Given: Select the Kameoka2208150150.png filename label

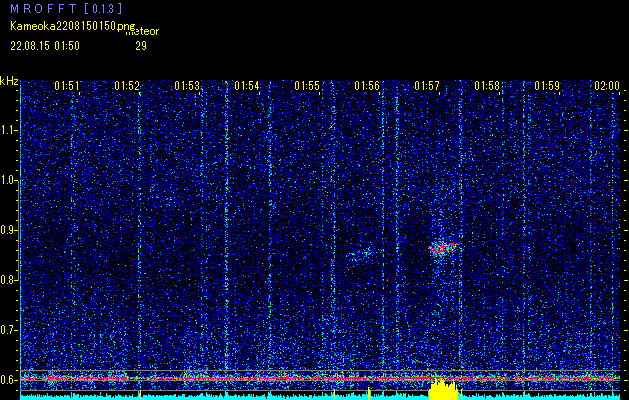Looking at the screenshot, I should (x=73, y=26).
